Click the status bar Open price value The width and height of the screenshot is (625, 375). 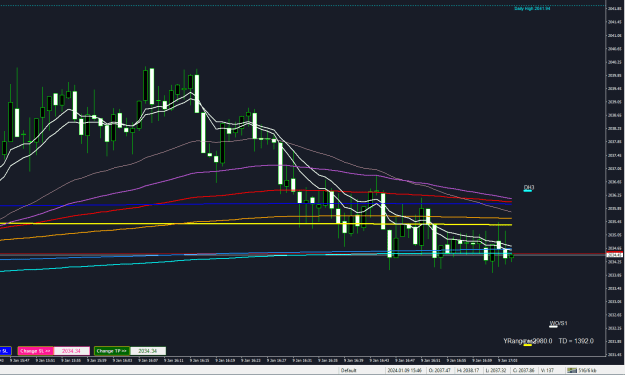coord(439,371)
